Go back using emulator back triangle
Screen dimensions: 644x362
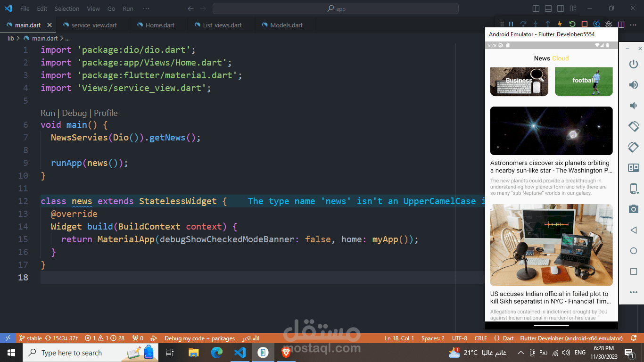pyautogui.click(x=634, y=230)
